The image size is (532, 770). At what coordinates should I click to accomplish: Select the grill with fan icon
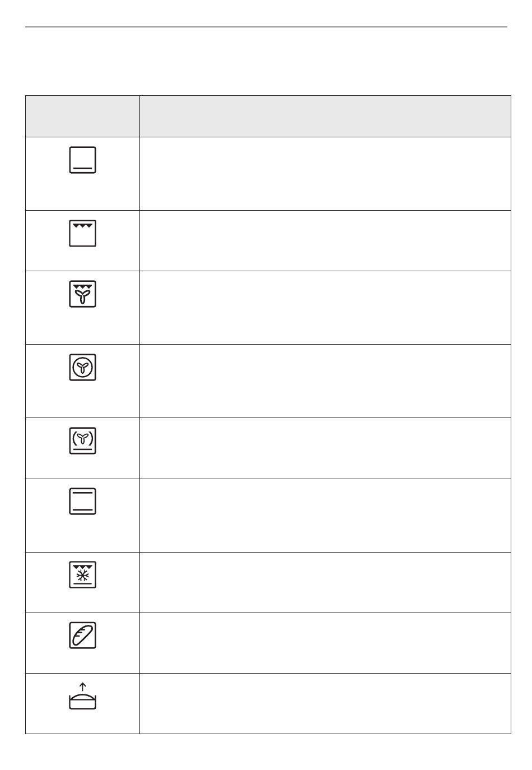point(83,294)
